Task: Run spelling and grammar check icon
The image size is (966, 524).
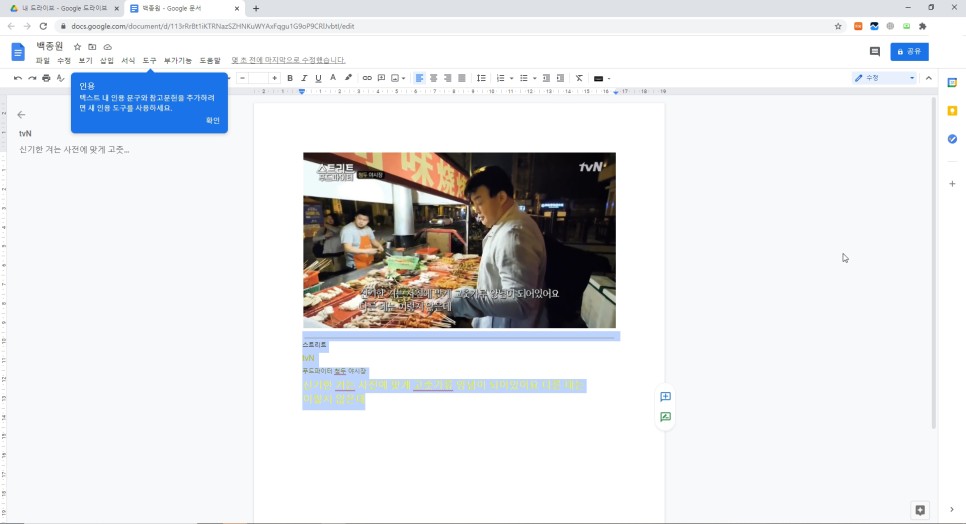Action: click(x=60, y=78)
